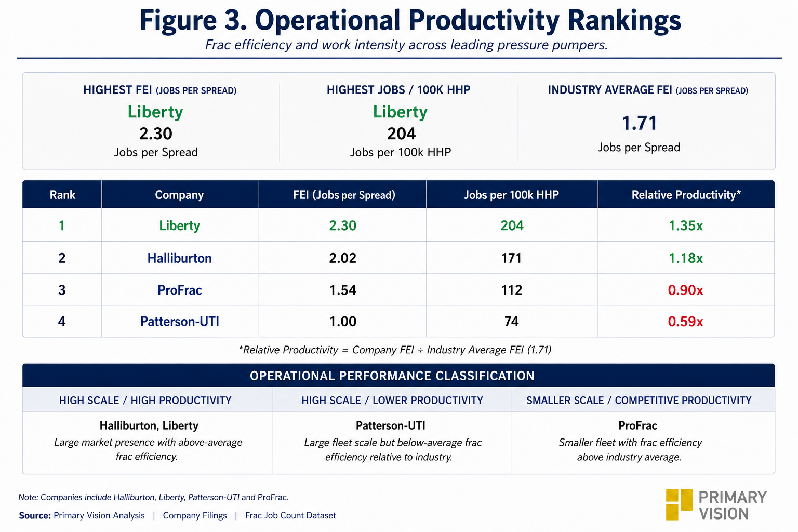Click the 'Smaller fleet with frac efficiency' description
This screenshot has width=798, height=532.
pos(630,450)
